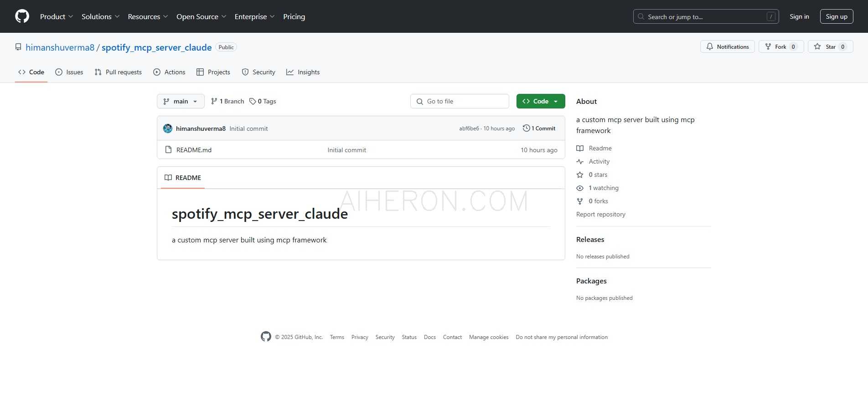Expand the Enterprise menu
The image size is (868, 401).
coord(255,16)
